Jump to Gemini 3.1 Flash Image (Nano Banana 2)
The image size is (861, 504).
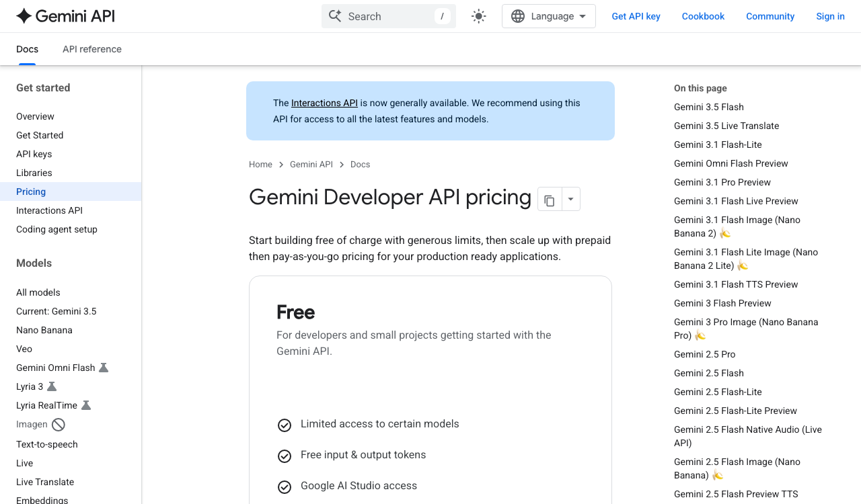(737, 226)
